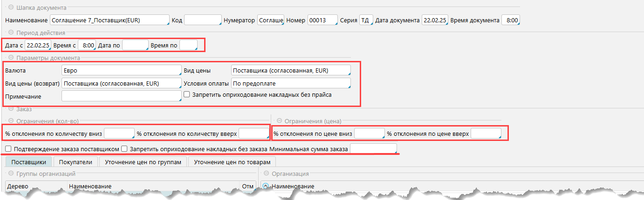Switch to the Покупатели tab

[75, 162]
